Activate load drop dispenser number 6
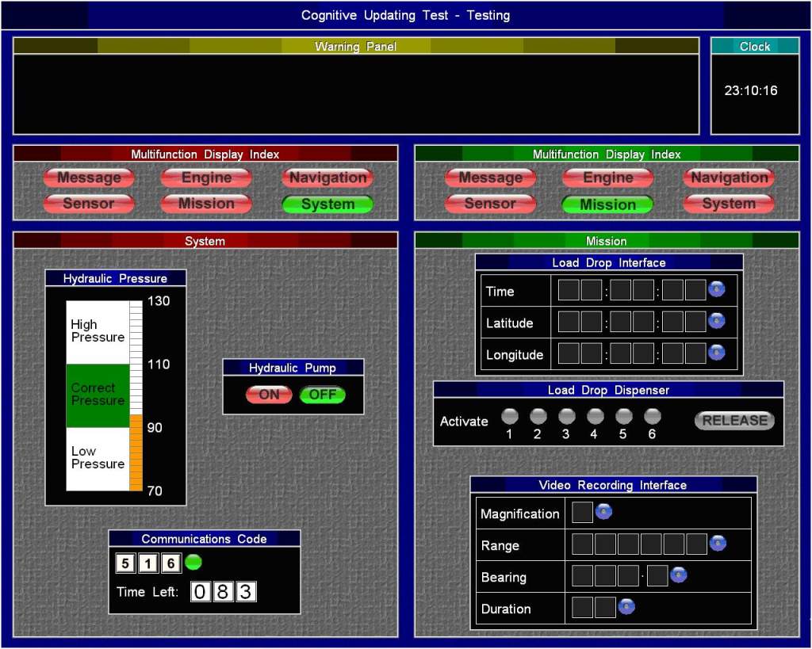 (652, 416)
